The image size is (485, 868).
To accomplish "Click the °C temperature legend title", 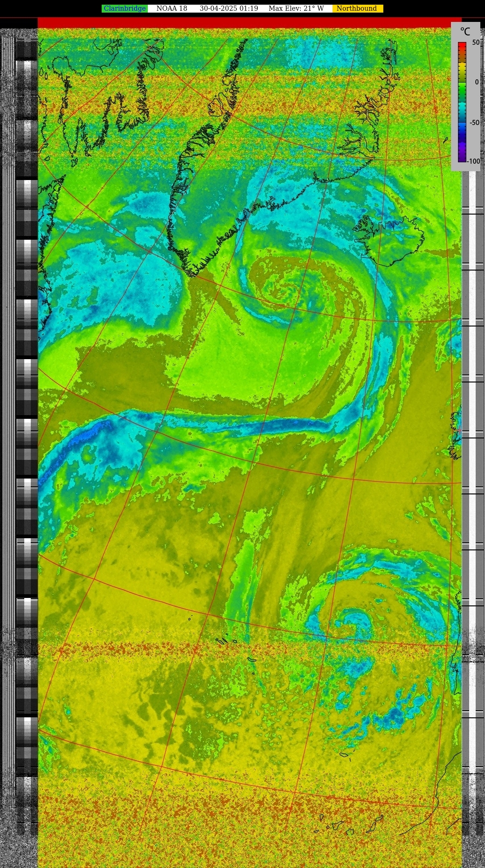I will pyautogui.click(x=465, y=32).
